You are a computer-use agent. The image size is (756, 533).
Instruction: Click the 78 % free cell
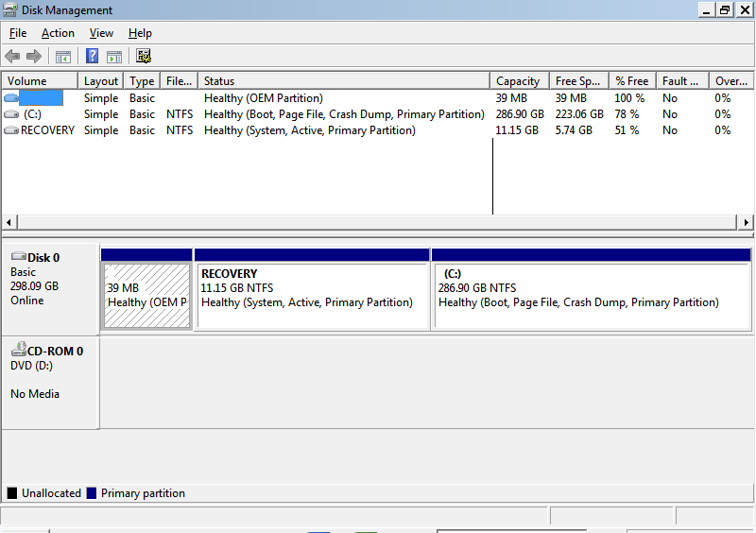click(627, 114)
